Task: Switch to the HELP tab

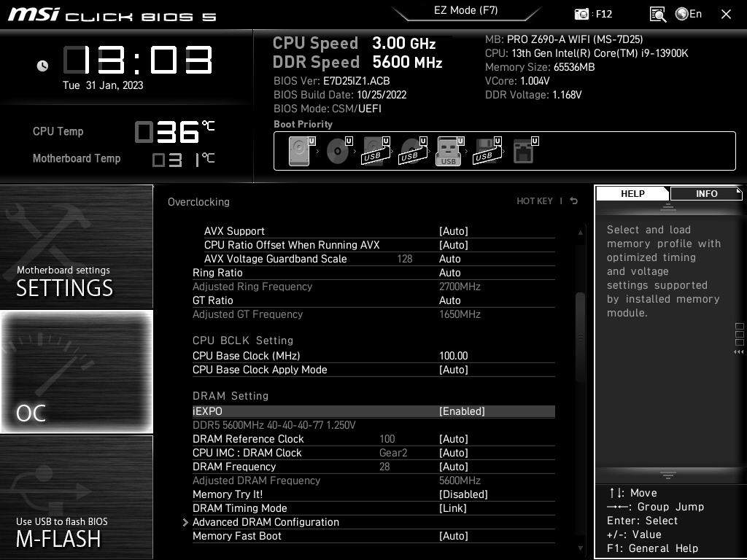Action: [x=632, y=193]
